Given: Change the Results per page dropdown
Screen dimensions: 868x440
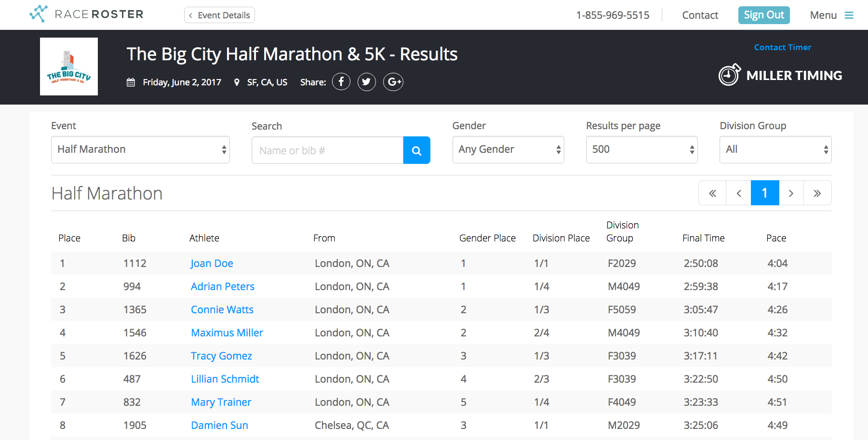Looking at the screenshot, I should 641,150.
